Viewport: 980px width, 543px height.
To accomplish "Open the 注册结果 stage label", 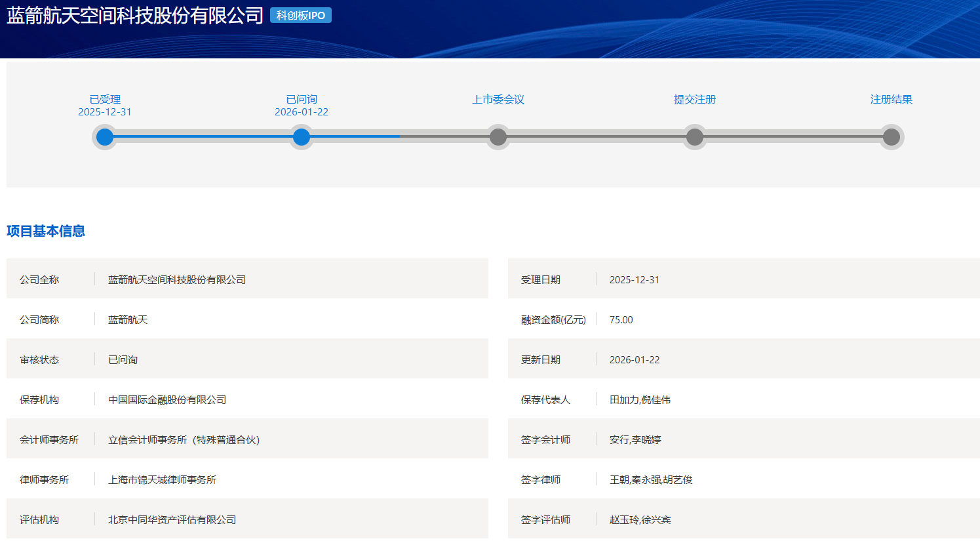I will tap(892, 99).
